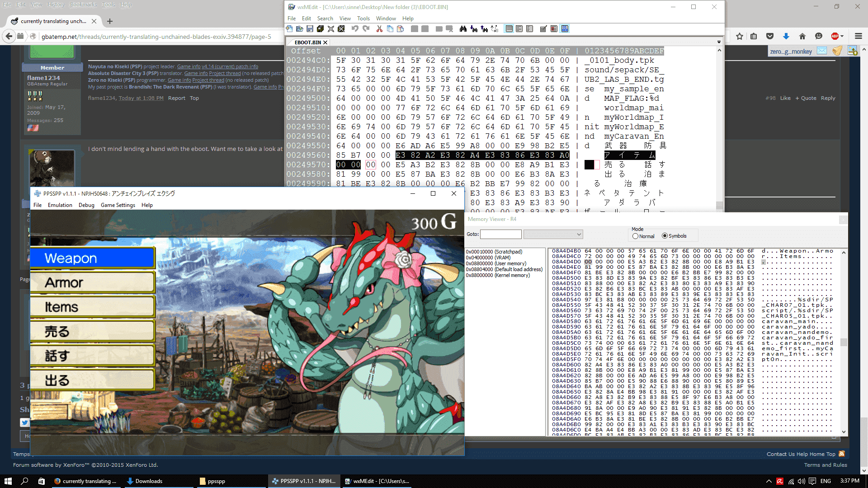The width and height of the screenshot is (868, 488).
Task: Click the browser address bar URL
Action: pyautogui.click(x=156, y=37)
